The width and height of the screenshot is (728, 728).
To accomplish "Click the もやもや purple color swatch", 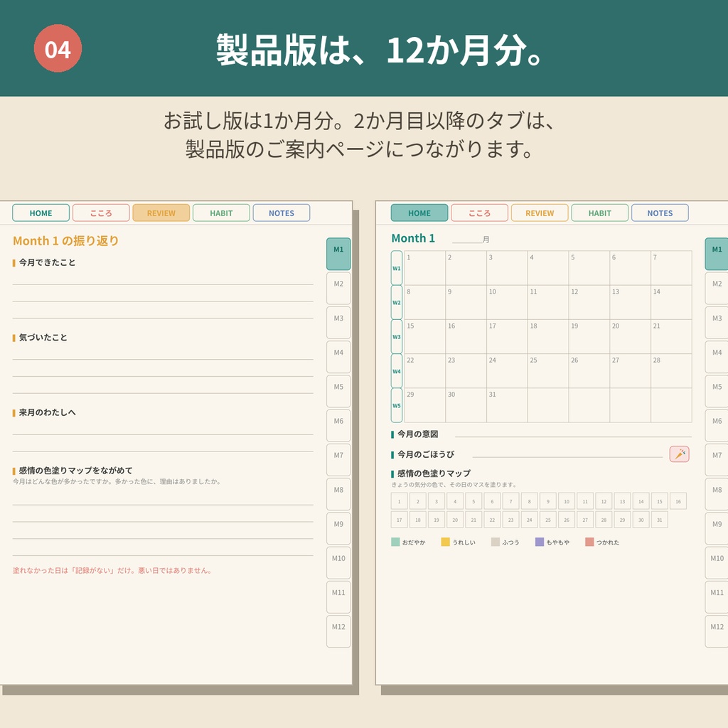I will tap(540, 542).
